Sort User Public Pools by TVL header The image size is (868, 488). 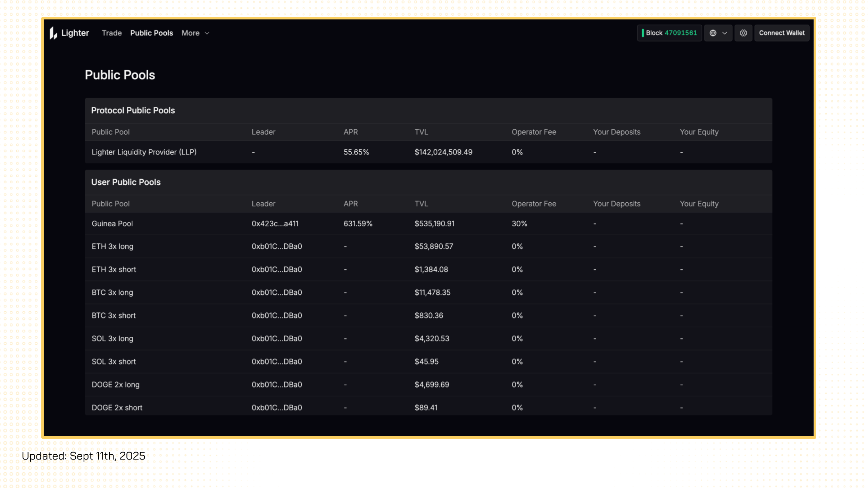(421, 204)
